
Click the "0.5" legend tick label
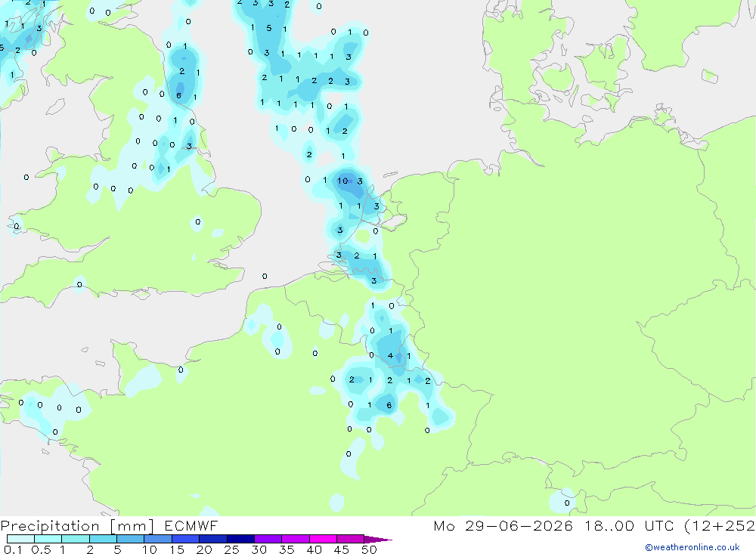tap(41, 549)
